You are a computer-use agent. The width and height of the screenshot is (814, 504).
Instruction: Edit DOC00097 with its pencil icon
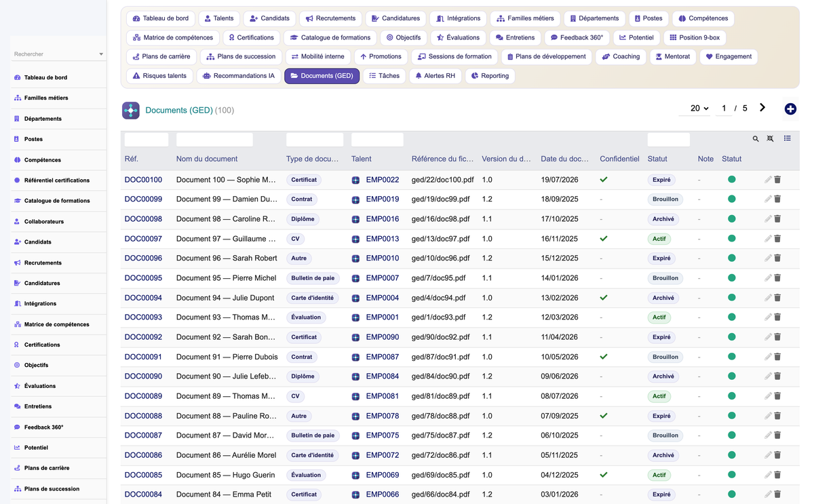point(768,239)
